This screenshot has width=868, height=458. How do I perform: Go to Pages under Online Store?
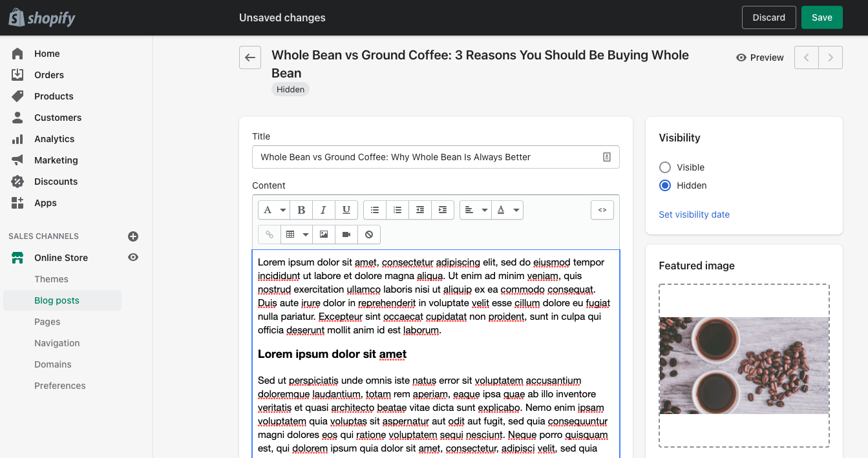47,322
